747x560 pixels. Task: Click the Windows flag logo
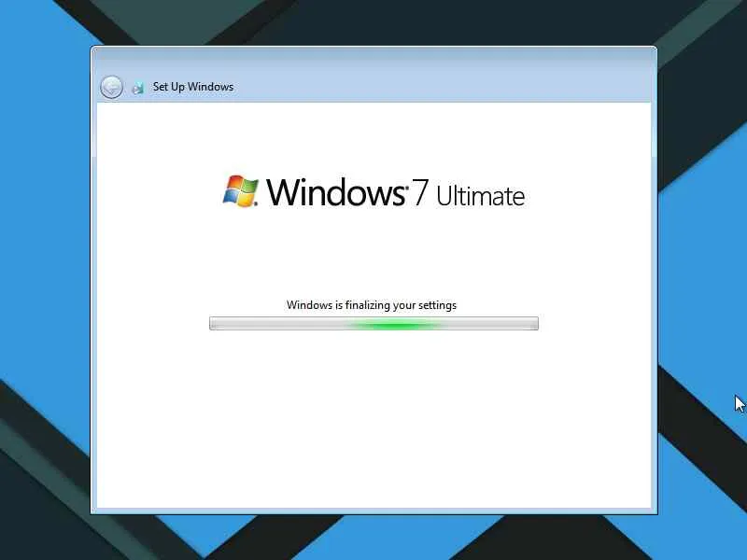tap(241, 191)
